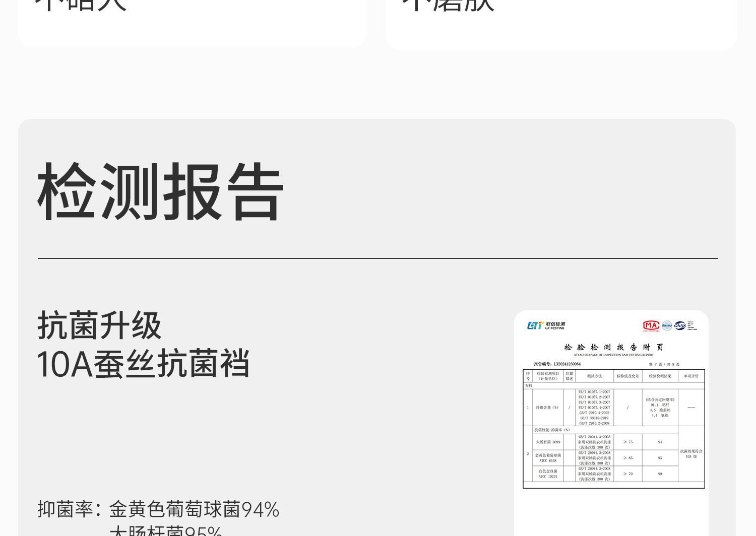Click the 抗菌性能-抑菌率 (%) section row
Screen dimensions: 756x536
click(605, 430)
